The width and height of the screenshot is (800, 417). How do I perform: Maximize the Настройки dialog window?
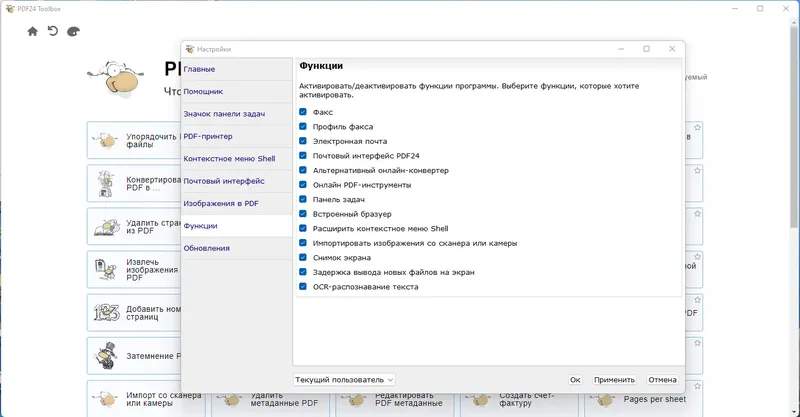[646, 49]
